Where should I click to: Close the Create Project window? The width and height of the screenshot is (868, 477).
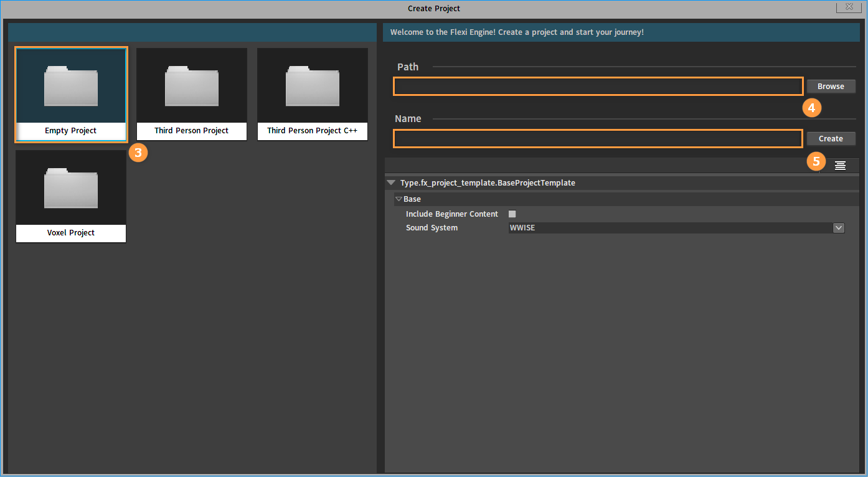(x=849, y=7)
